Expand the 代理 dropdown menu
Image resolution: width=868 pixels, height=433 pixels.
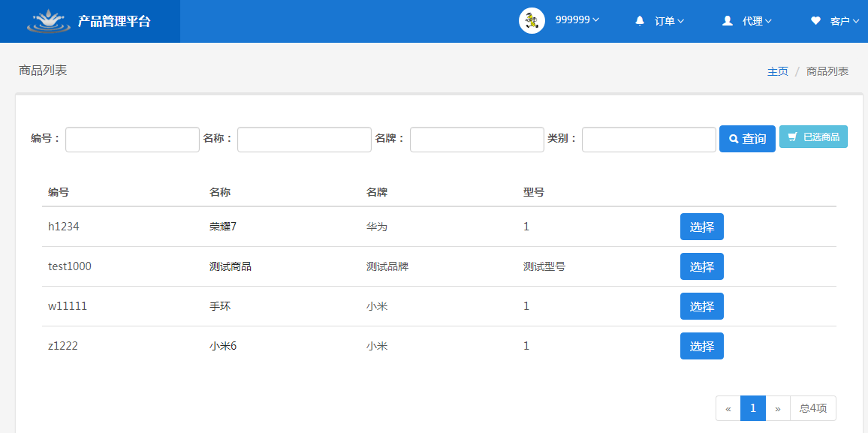(757, 21)
